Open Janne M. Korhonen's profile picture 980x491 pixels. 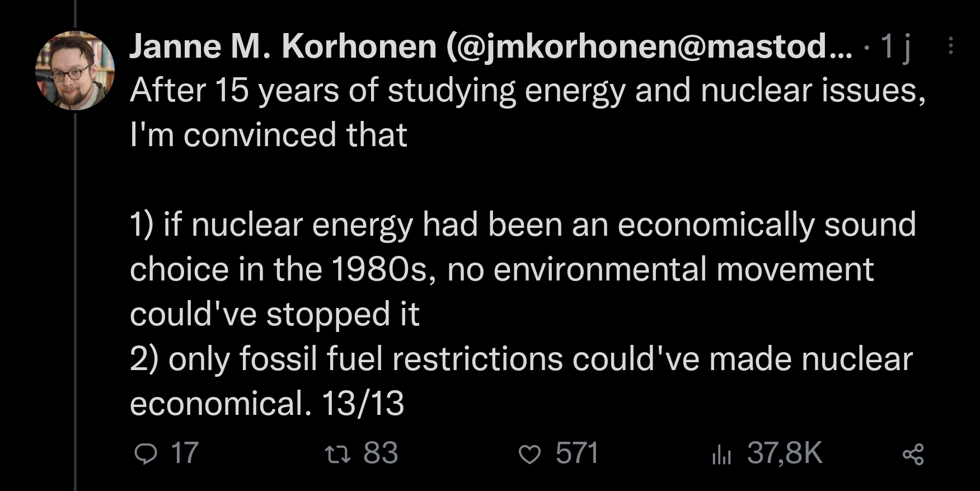tap(75, 70)
